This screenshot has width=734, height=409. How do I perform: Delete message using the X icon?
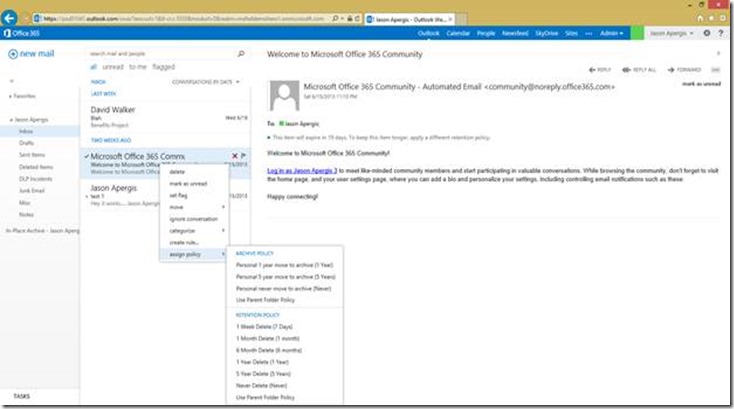(235, 156)
